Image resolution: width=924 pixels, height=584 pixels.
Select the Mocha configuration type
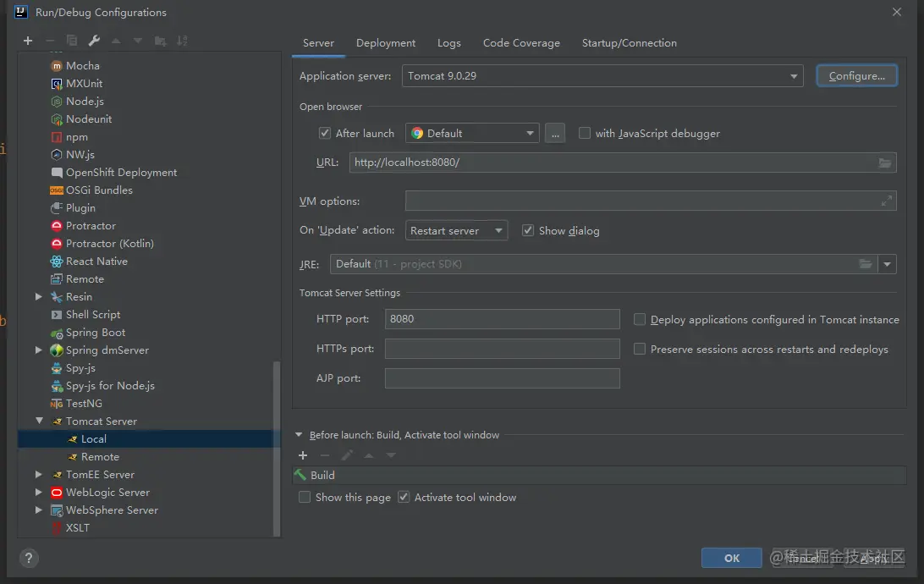tap(83, 65)
